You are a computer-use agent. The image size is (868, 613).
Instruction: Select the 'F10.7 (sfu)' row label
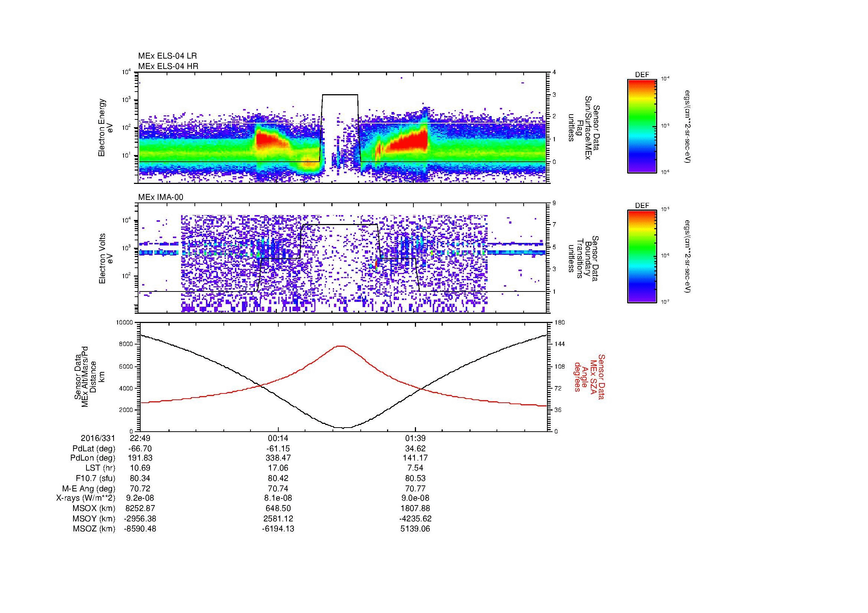point(95,478)
